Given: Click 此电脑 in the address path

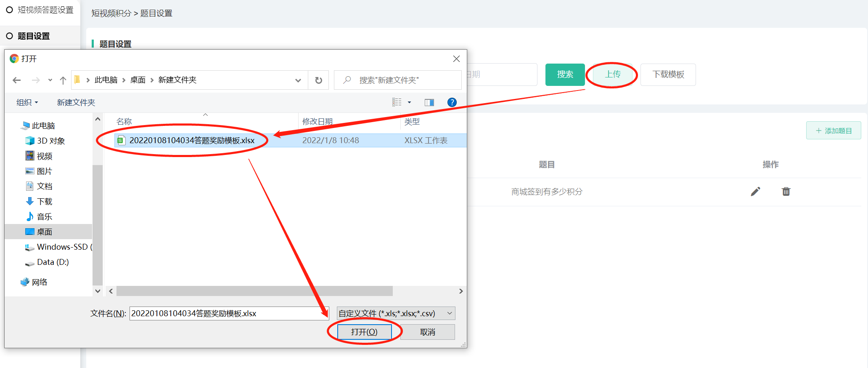Looking at the screenshot, I should (106, 80).
